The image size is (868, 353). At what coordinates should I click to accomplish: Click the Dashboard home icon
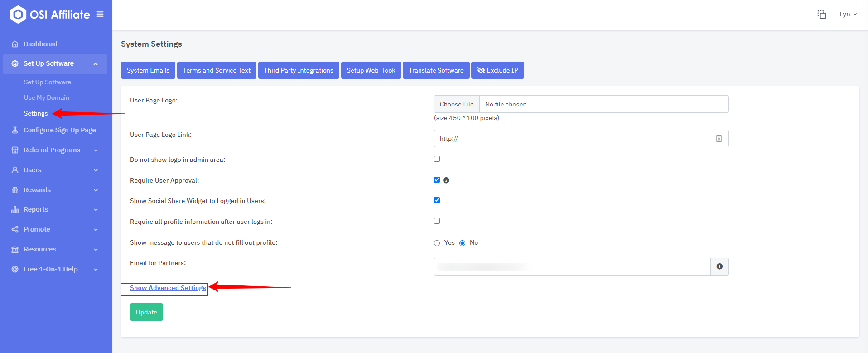point(15,44)
